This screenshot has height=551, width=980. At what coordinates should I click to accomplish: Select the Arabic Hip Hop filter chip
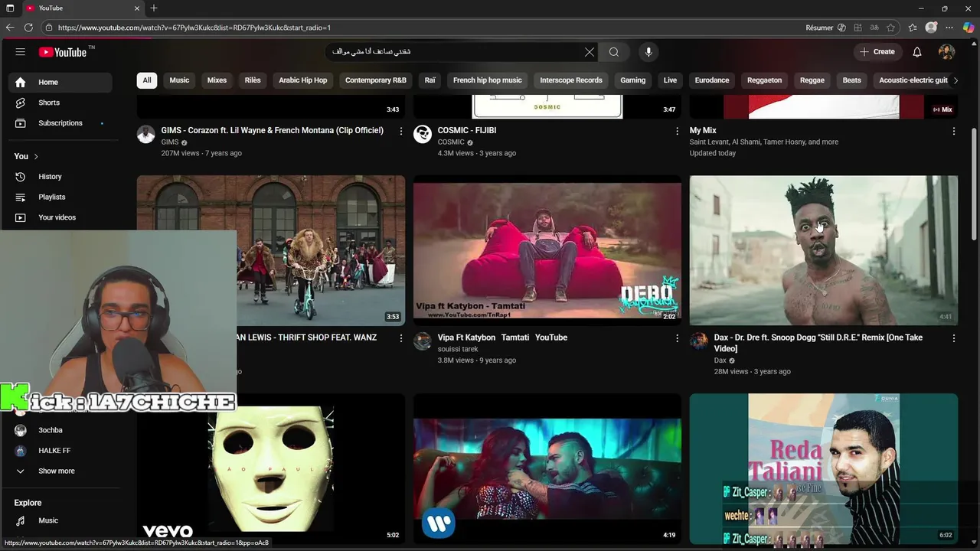[302, 80]
